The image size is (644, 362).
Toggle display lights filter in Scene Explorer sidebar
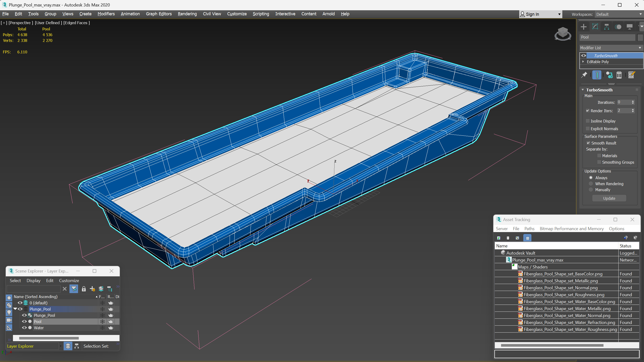coord(9,313)
